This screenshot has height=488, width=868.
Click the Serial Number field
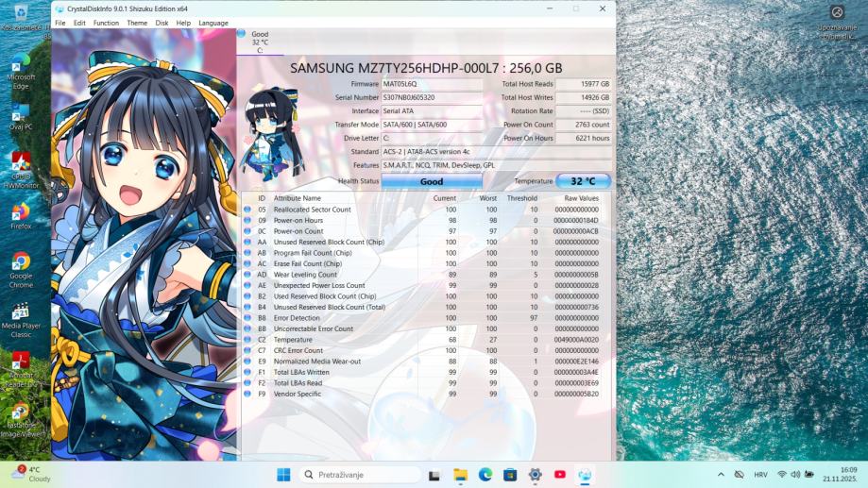(432, 97)
